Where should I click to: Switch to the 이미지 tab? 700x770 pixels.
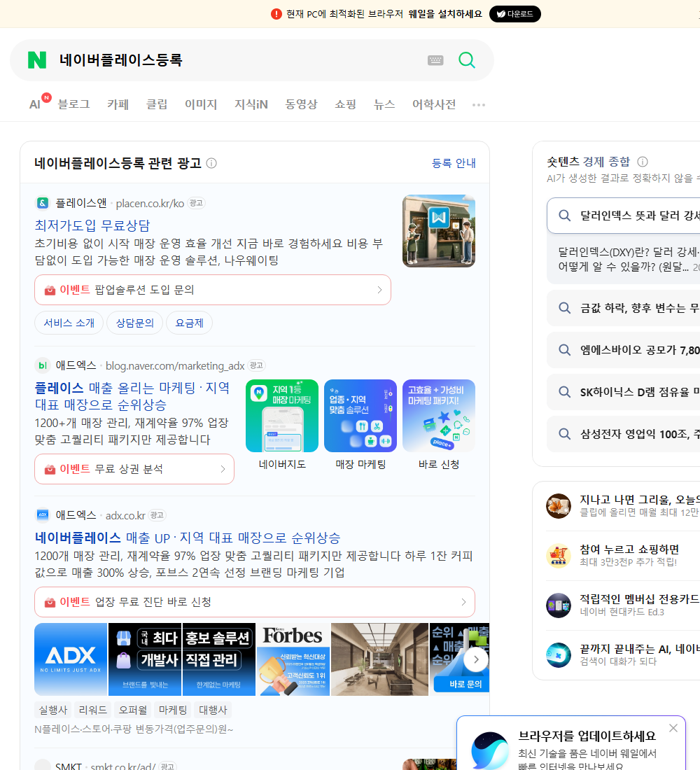tap(201, 104)
